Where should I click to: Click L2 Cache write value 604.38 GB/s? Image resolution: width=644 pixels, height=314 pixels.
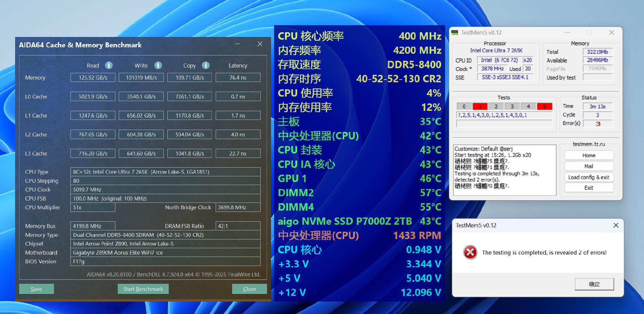click(141, 134)
